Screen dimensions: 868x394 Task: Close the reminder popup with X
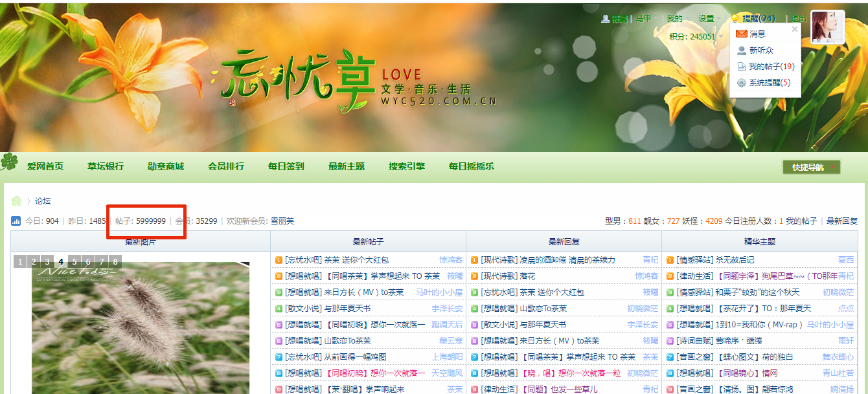click(x=795, y=29)
